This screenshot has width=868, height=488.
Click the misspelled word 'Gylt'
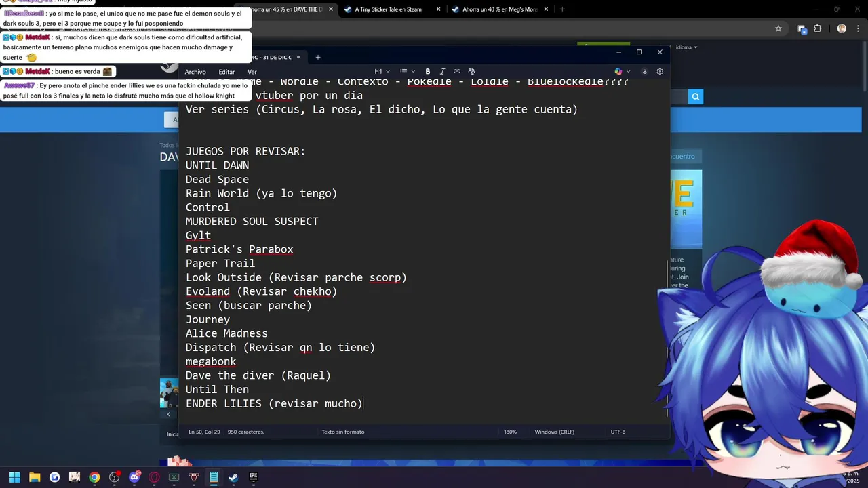(198, 235)
